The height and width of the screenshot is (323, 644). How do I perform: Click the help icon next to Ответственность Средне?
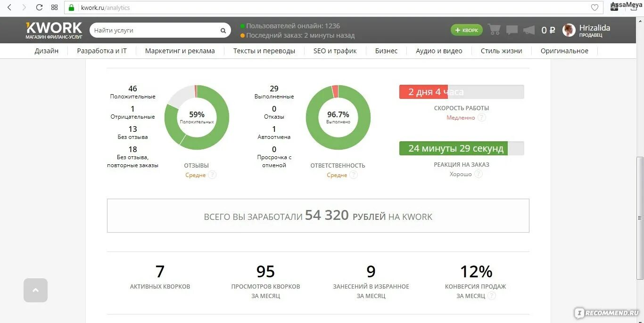pos(354,175)
